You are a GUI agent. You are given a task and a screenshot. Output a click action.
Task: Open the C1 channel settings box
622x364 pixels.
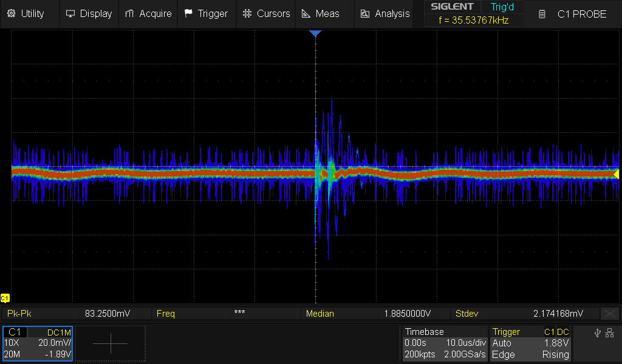point(38,343)
